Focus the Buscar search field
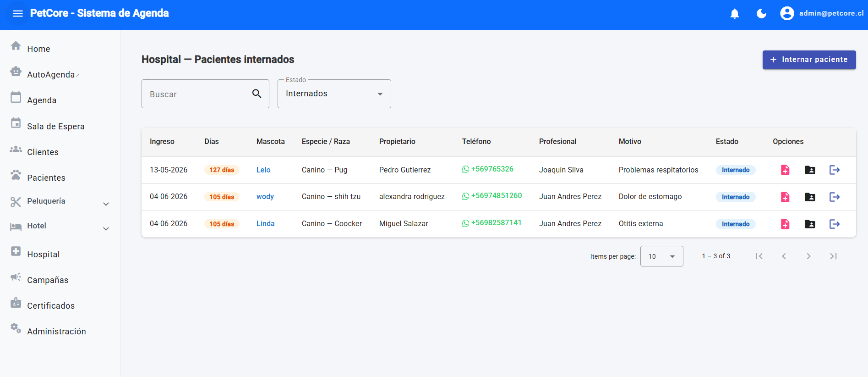Image resolution: width=868 pixels, height=377 pixels. click(x=205, y=94)
